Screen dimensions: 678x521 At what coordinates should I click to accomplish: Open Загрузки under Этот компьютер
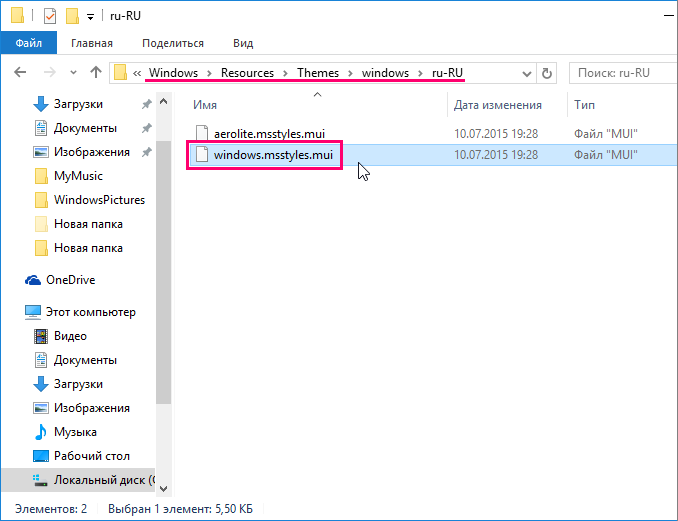(x=78, y=384)
